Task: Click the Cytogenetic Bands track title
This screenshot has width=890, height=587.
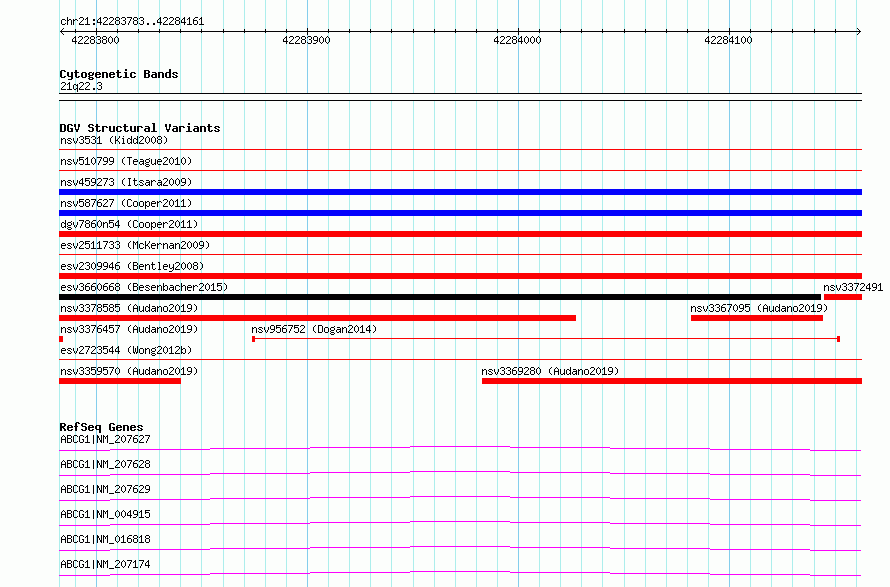Action: tap(119, 74)
